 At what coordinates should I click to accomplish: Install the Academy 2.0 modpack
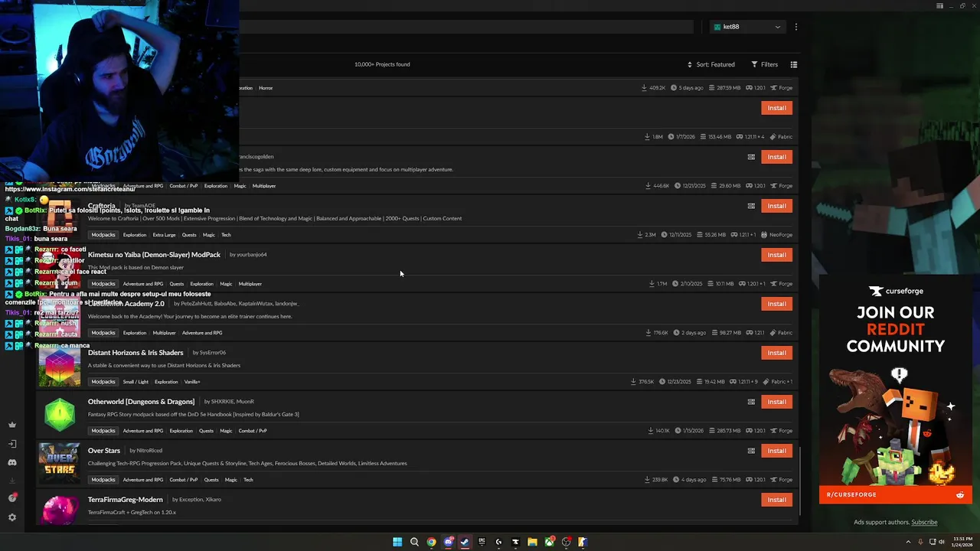point(776,304)
